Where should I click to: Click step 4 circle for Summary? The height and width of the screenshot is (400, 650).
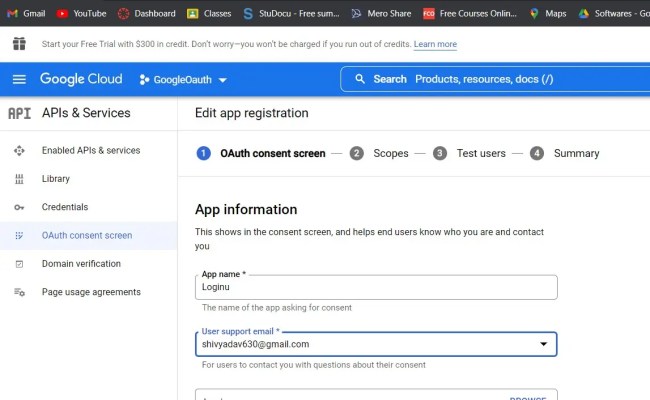click(x=537, y=153)
